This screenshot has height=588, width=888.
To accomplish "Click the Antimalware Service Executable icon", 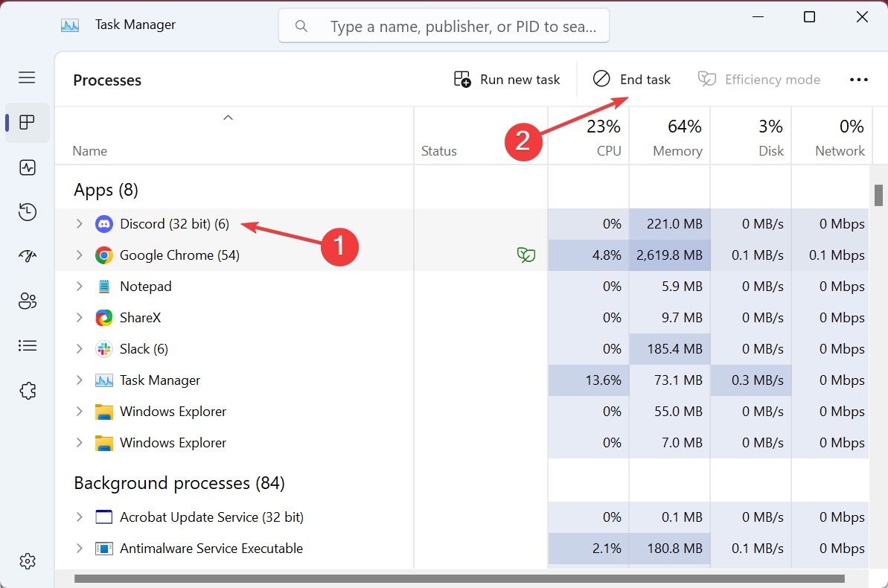I will point(103,549).
